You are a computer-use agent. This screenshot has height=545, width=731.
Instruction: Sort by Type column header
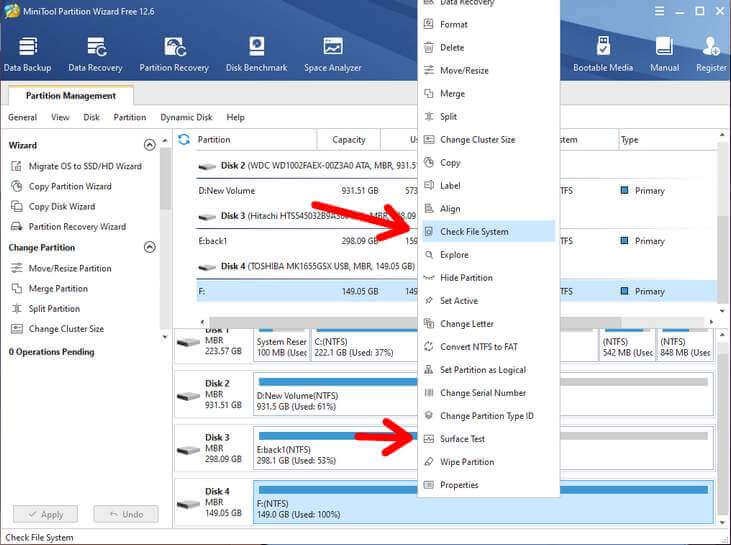coord(667,140)
